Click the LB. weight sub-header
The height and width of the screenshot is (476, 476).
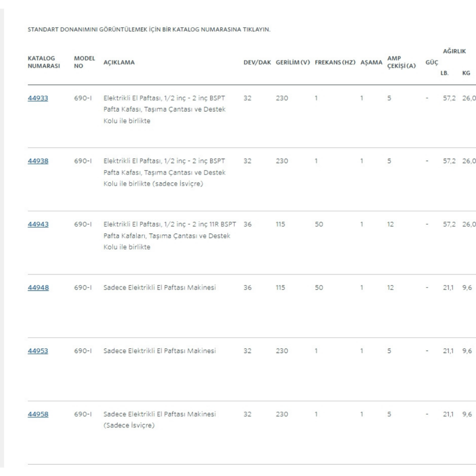pyautogui.click(x=444, y=72)
